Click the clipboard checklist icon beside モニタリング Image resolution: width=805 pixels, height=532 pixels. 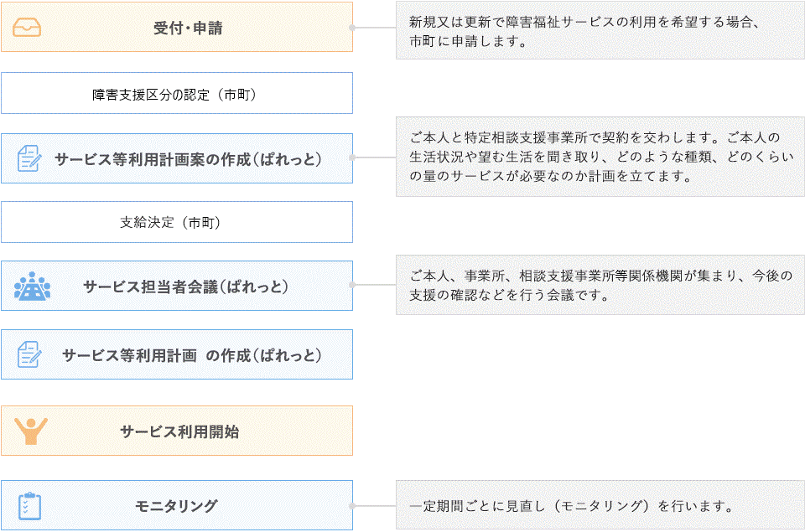(29, 506)
